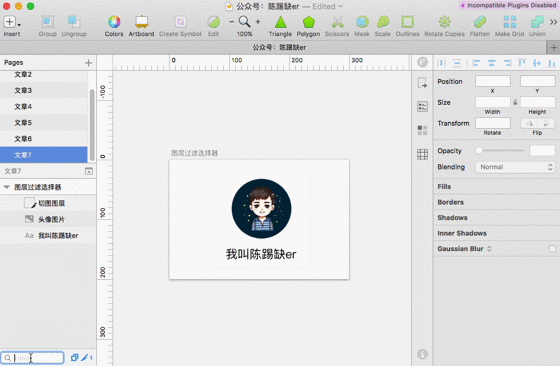The image size is (560, 366).
Task: Open the Insert tool menu
Action: pyautogui.click(x=12, y=26)
